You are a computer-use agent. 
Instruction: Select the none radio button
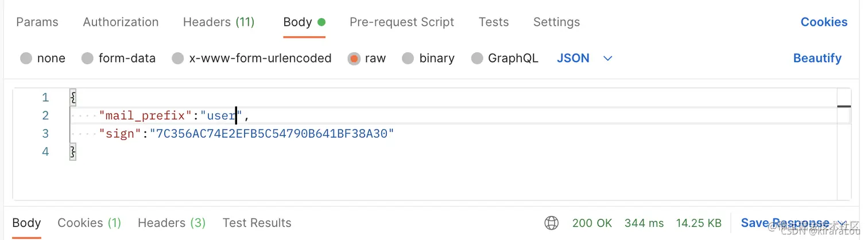[26, 59]
